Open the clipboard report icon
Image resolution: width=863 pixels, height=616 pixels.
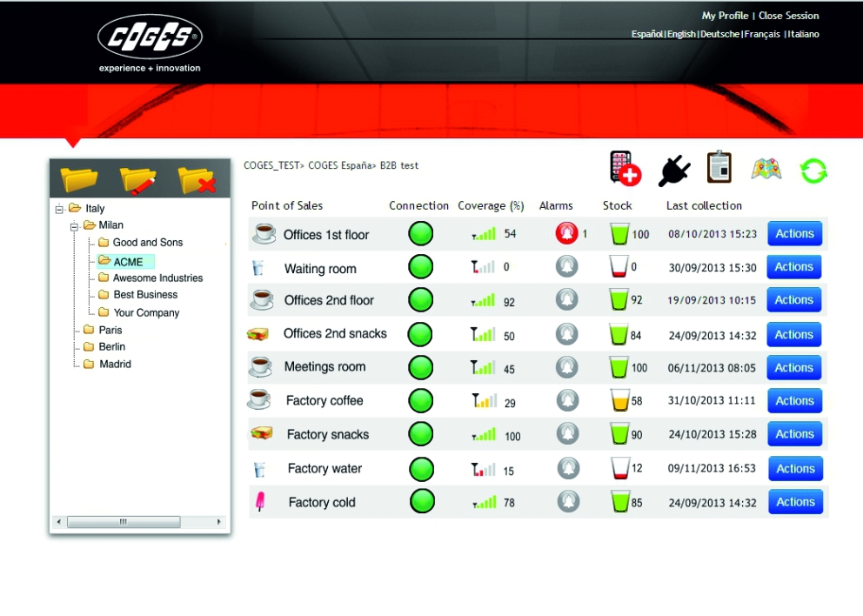pos(719,167)
